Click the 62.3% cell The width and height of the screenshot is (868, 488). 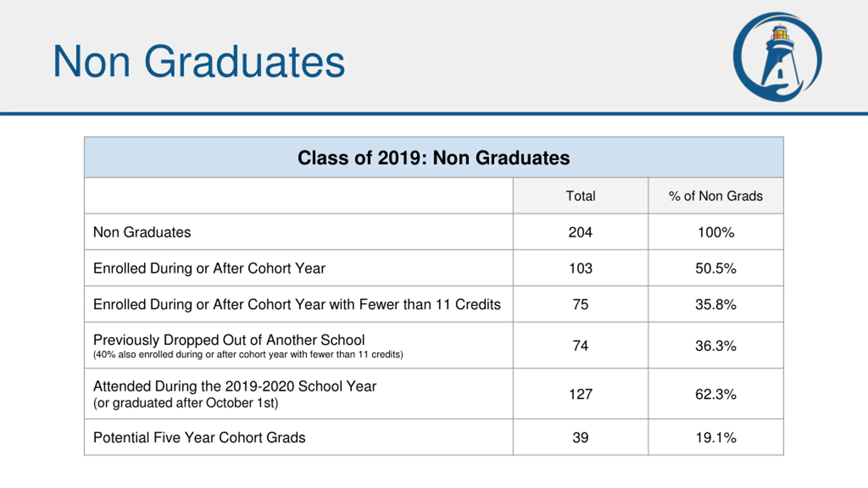[x=715, y=394]
